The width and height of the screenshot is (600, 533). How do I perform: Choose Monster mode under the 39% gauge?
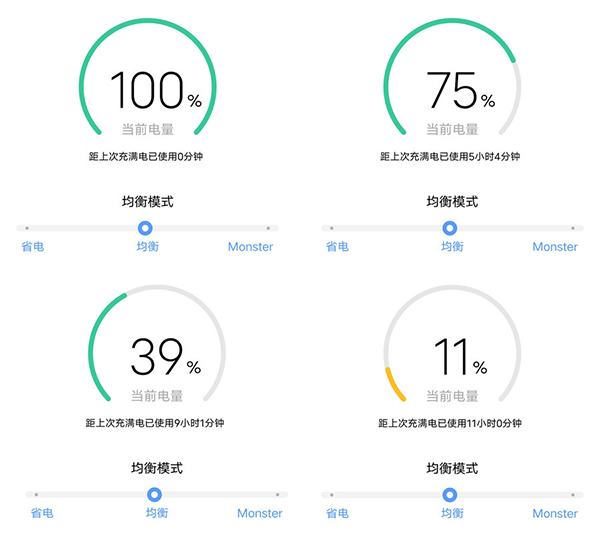tap(259, 513)
